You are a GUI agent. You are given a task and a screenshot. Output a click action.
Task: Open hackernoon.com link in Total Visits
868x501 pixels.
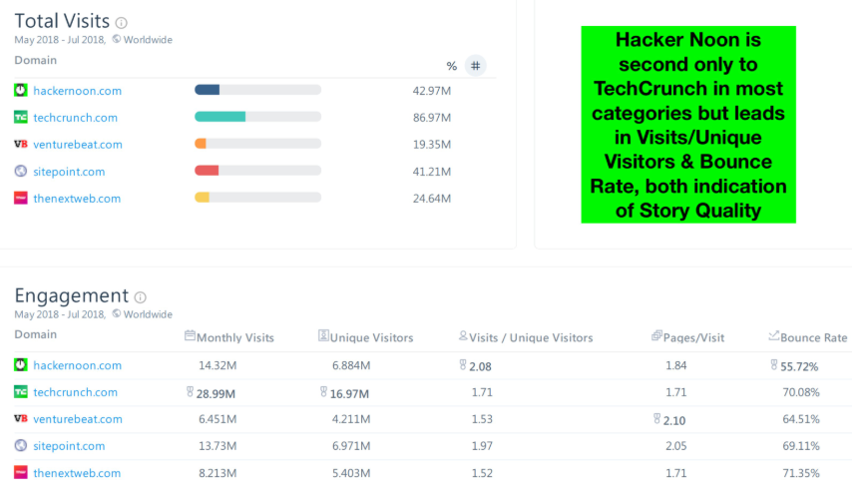tap(77, 91)
